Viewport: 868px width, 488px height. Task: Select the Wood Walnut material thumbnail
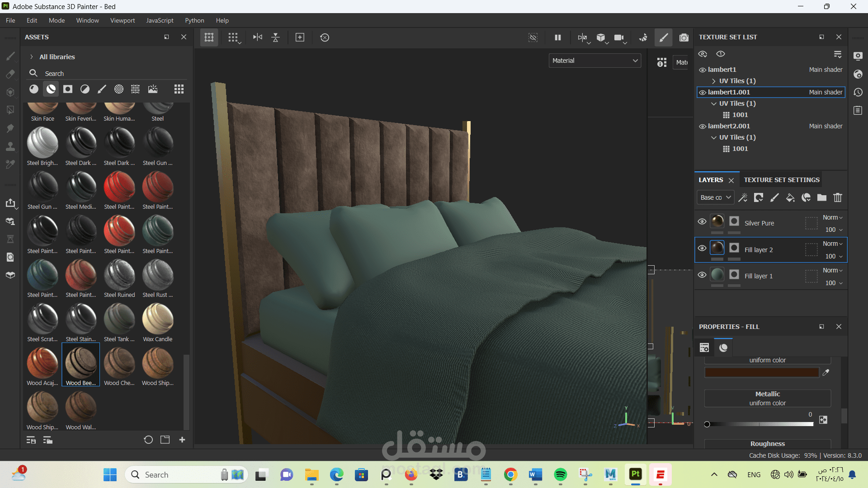pos(81,407)
